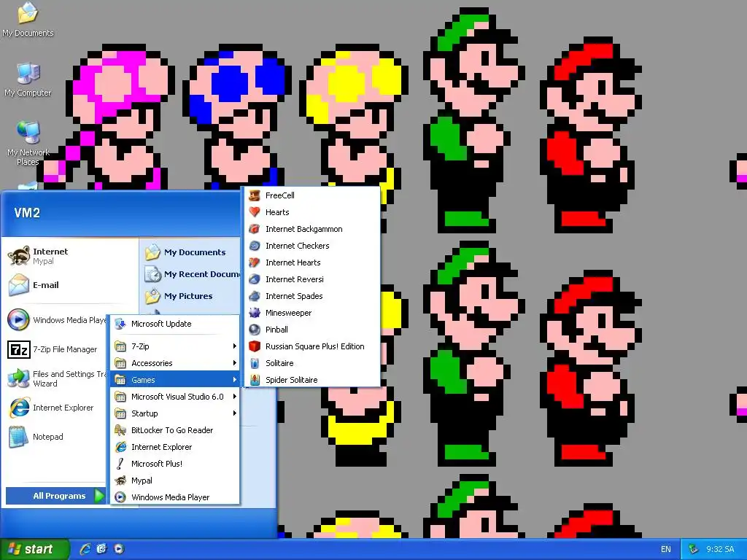The image size is (747, 560).
Task: Open Internet Explorer in the All Programs list
Action: pyautogui.click(x=175, y=447)
